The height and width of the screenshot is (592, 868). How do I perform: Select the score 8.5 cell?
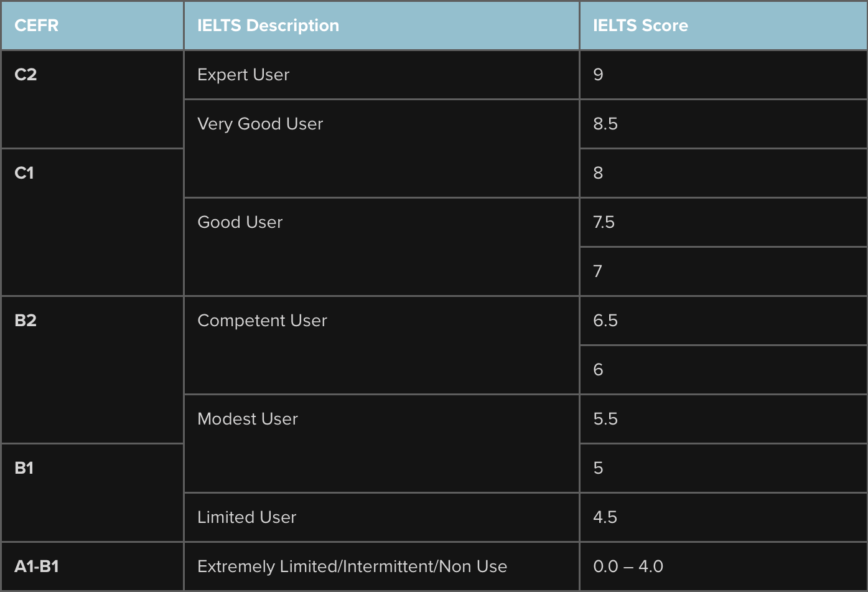pos(724,124)
